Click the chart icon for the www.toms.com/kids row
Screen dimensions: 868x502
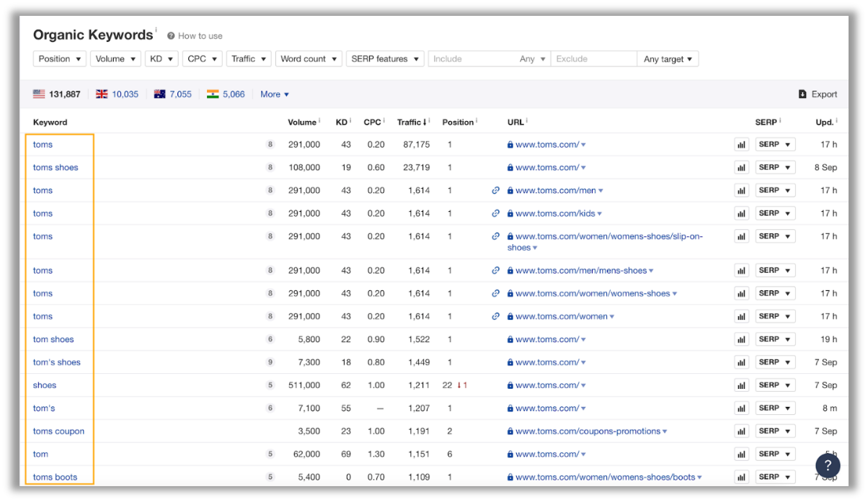point(741,213)
